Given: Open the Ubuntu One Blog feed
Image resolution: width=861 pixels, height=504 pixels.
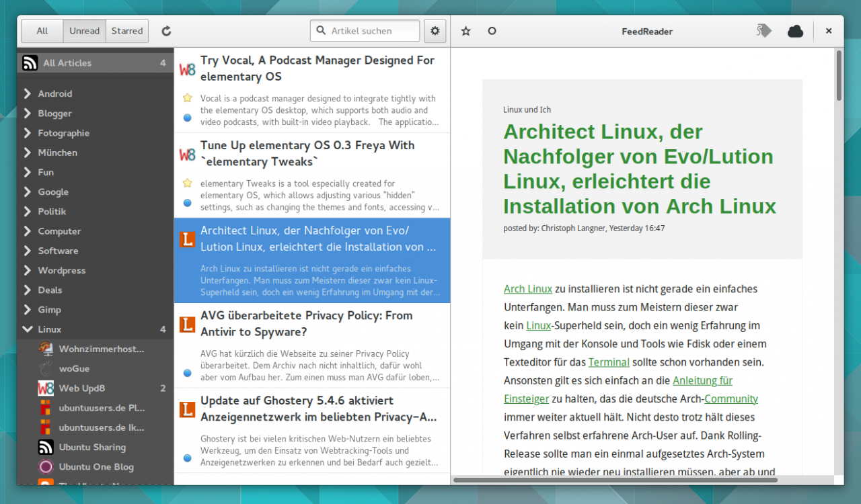Looking at the screenshot, I should click(96, 467).
